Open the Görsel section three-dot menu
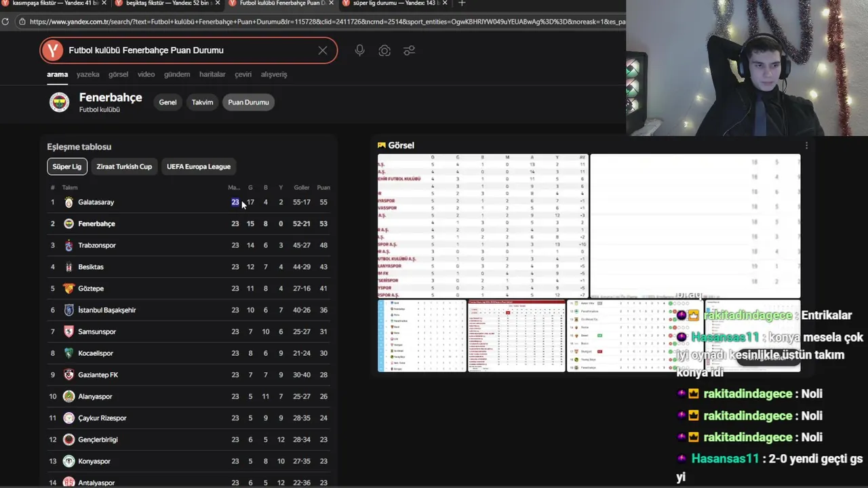Screen dimensions: 868x488 coord(806,146)
